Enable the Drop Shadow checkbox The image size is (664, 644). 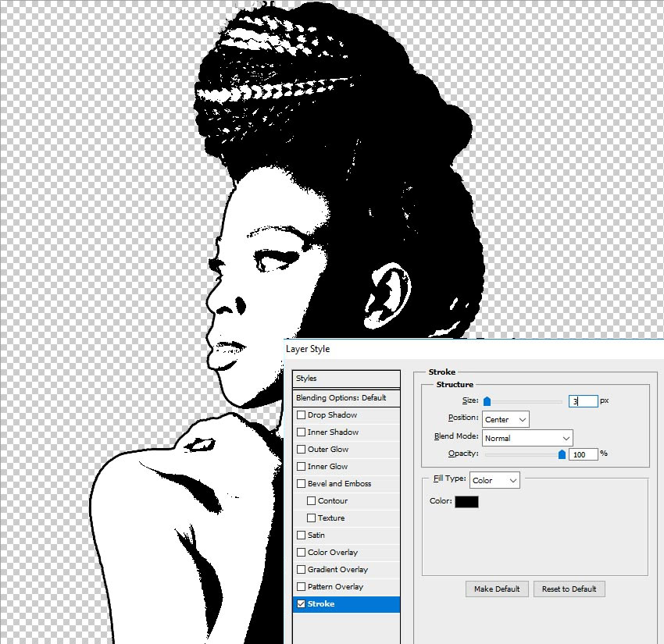[301, 415]
